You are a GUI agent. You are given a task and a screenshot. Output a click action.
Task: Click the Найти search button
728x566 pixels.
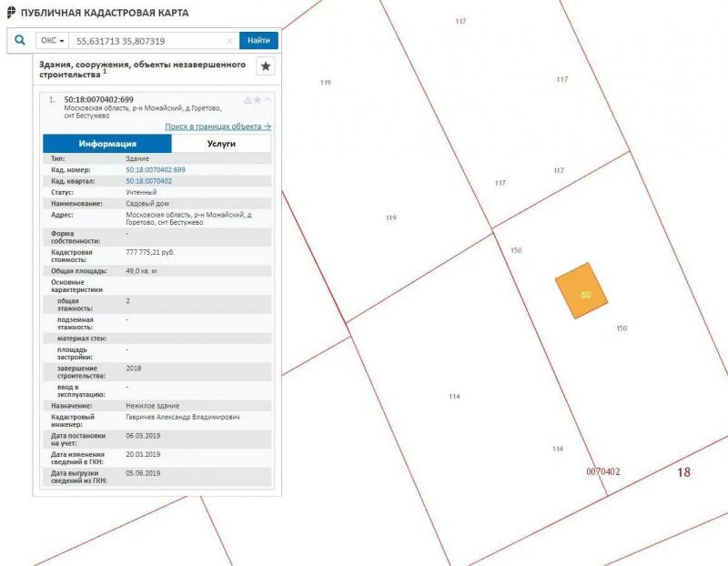tap(258, 40)
